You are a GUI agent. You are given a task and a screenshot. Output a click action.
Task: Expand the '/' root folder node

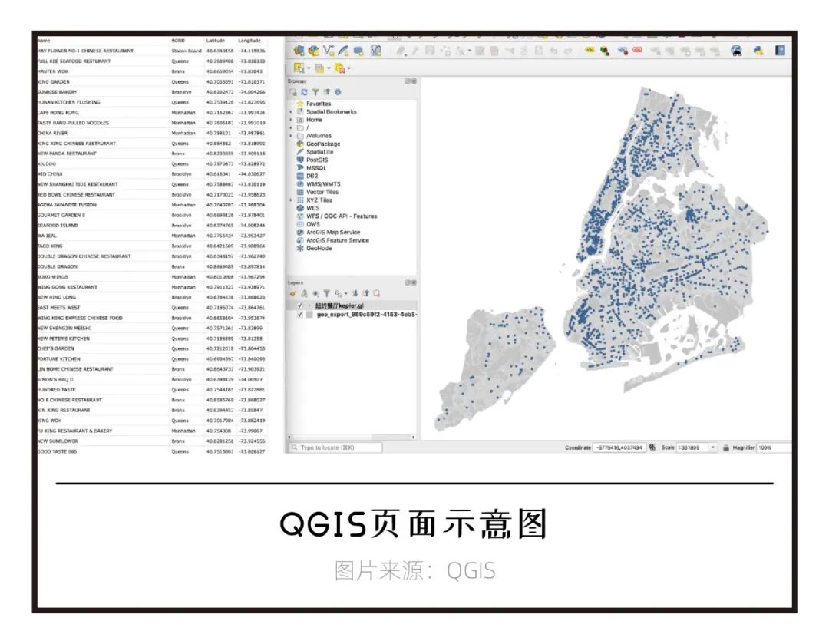[291, 128]
